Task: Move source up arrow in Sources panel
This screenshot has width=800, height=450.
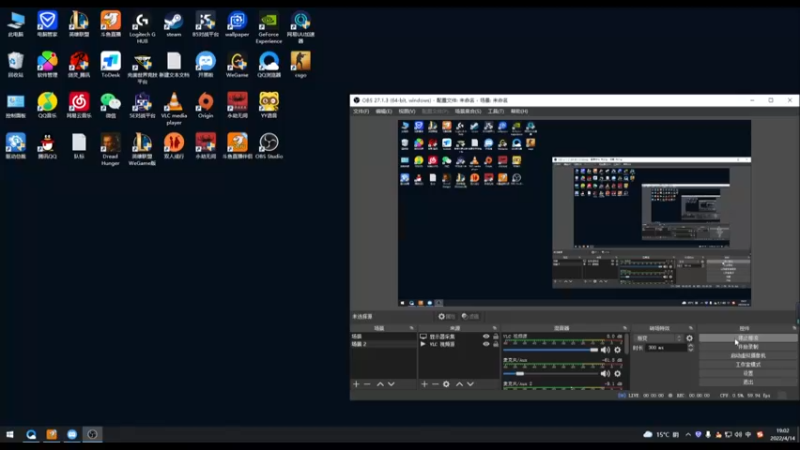Action: point(459,384)
